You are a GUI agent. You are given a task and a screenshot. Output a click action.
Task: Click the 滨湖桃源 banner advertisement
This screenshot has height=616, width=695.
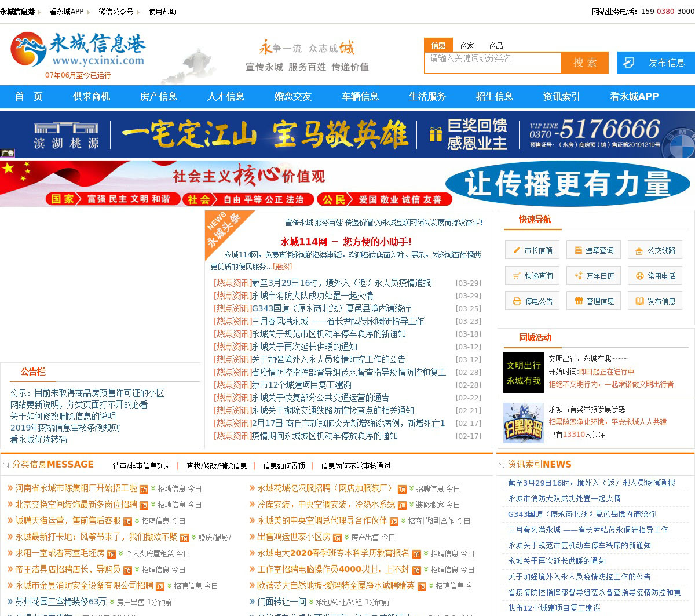[x=348, y=134]
